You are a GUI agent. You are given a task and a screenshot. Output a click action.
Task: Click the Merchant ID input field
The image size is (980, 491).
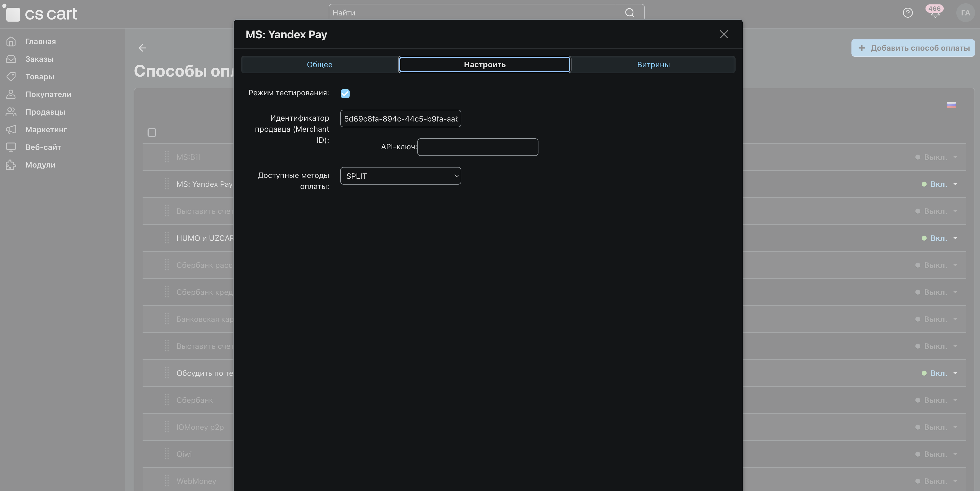[x=401, y=118]
